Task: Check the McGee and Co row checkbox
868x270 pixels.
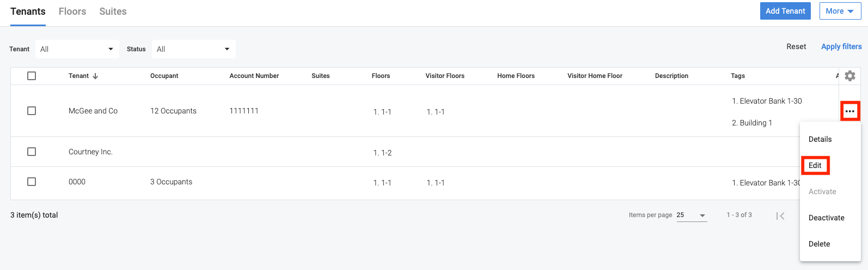Action: [x=32, y=111]
